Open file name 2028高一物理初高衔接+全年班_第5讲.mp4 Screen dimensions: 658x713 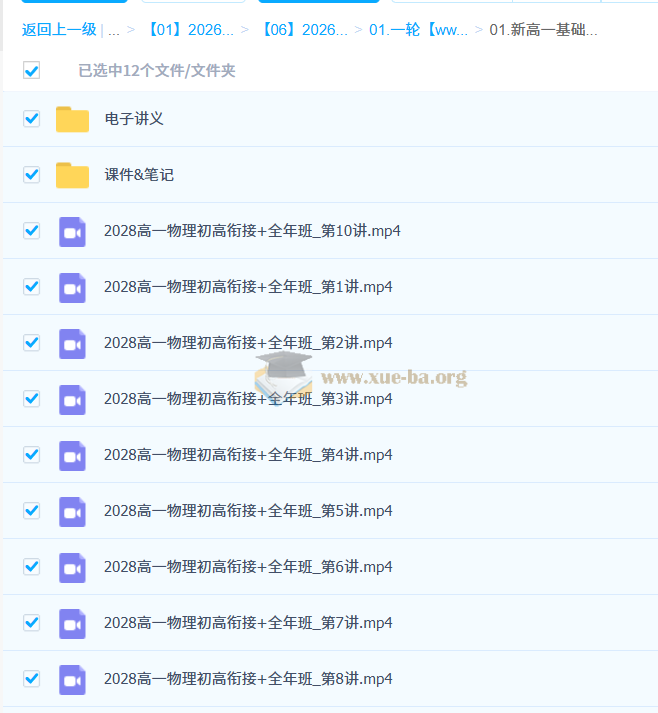pyautogui.click(x=248, y=511)
